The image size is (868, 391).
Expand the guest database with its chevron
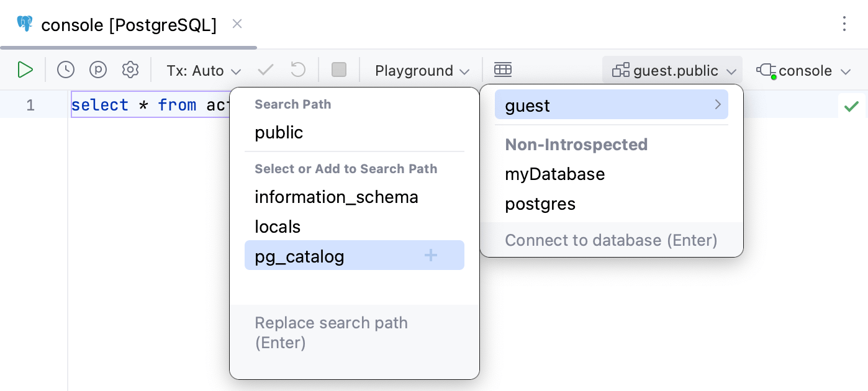(718, 105)
